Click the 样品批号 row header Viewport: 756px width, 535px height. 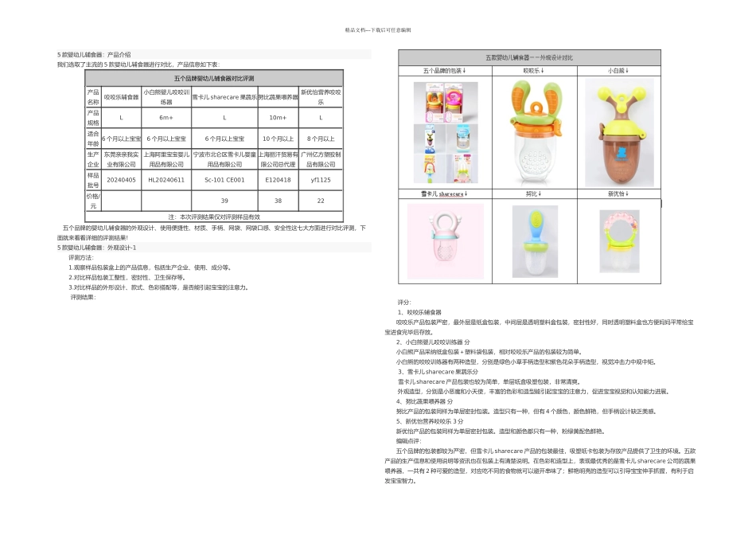93,180
